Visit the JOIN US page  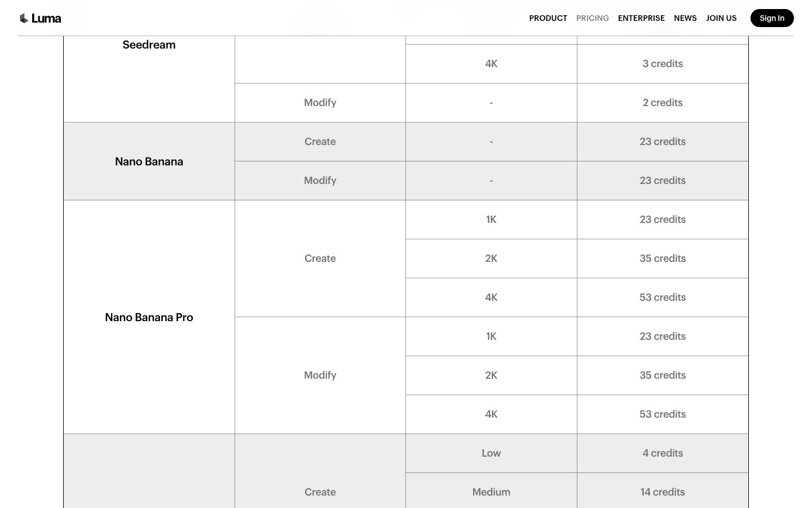click(721, 18)
